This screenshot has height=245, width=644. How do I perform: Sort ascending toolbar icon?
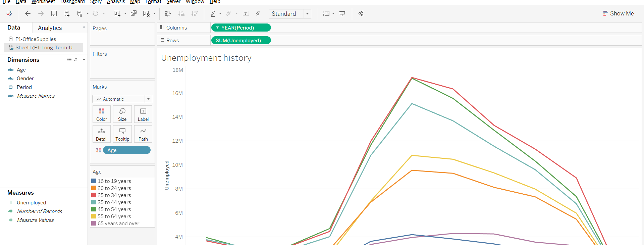[x=181, y=13]
